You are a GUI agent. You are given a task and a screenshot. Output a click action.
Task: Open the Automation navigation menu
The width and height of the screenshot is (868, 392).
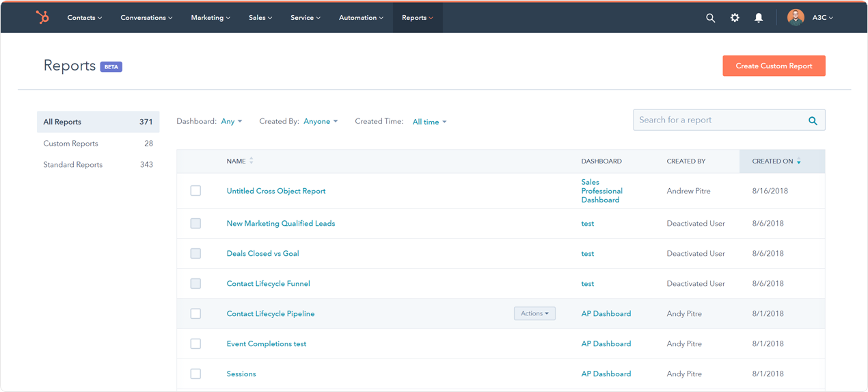(361, 18)
